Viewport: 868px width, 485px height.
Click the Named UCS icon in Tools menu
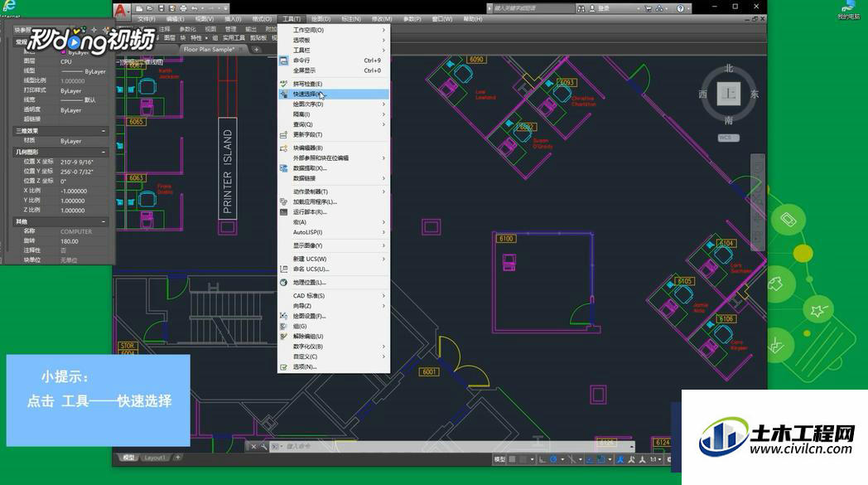[284, 269]
